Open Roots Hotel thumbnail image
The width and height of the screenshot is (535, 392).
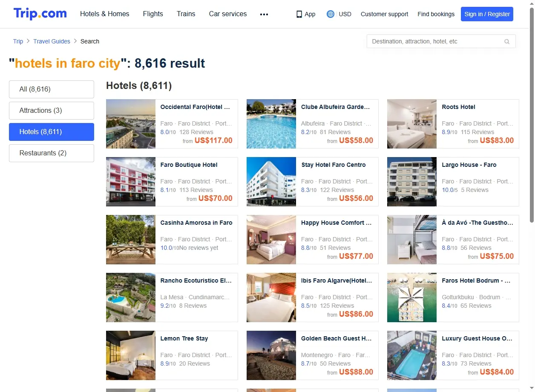pos(412,124)
